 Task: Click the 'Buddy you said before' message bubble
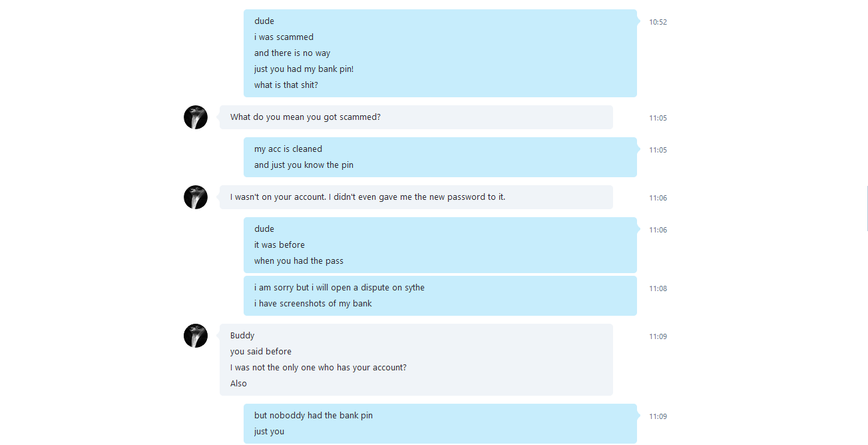(416, 360)
